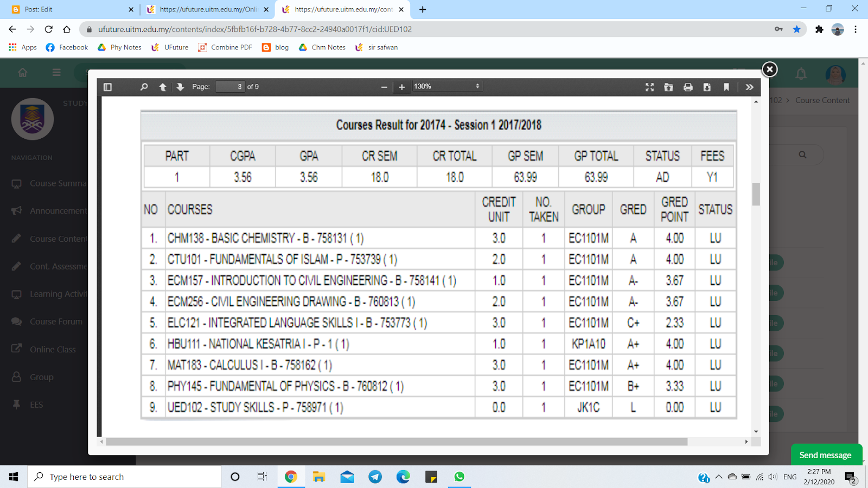Open Windows Start menu

tap(14, 477)
